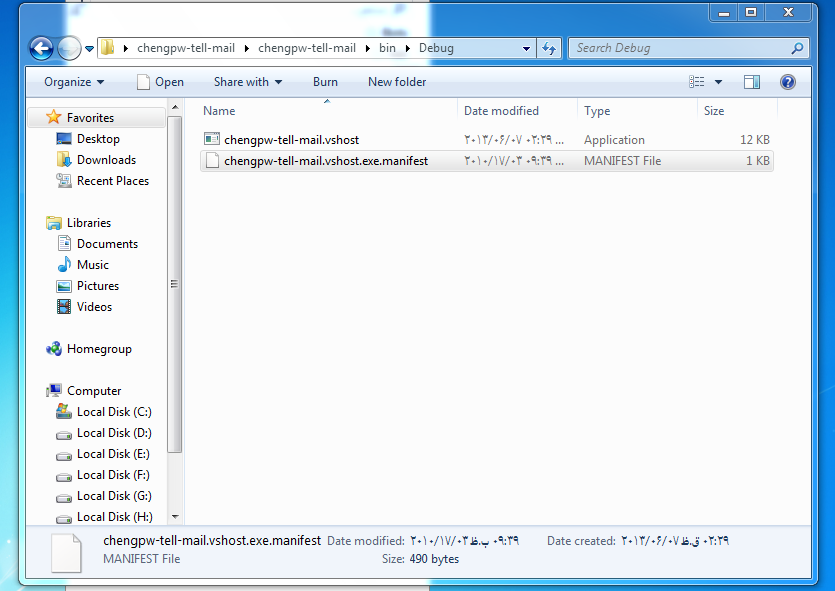The height and width of the screenshot is (591, 835).
Task: Click the Open toolbar button
Action: pyautogui.click(x=160, y=82)
